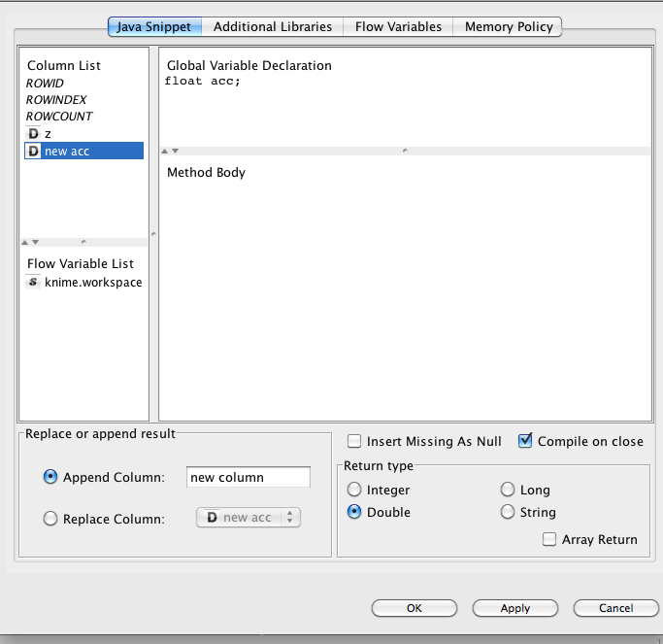Viewport: 663px width, 644px height.
Task: Expand column list with down arrow on left splitter
Action: coord(36,243)
